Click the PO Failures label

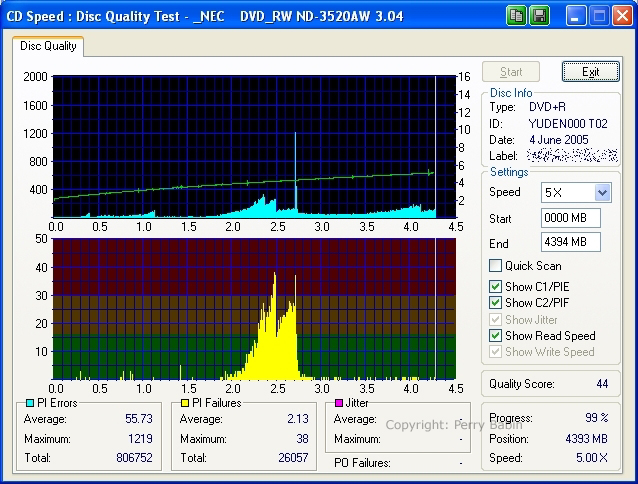pyautogui.click(x=362, y=463)
